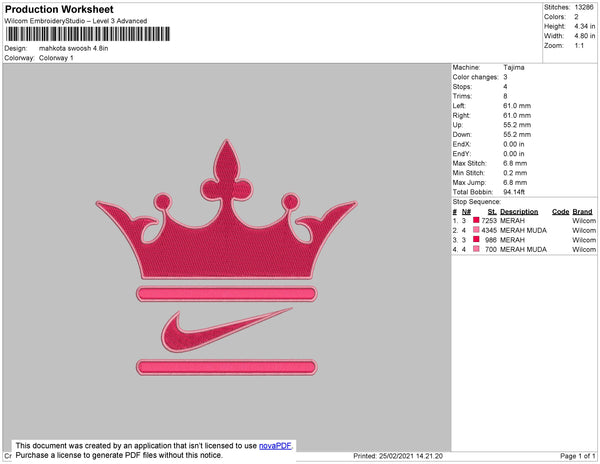Click the lower pink bar in the design

point(227,367)
